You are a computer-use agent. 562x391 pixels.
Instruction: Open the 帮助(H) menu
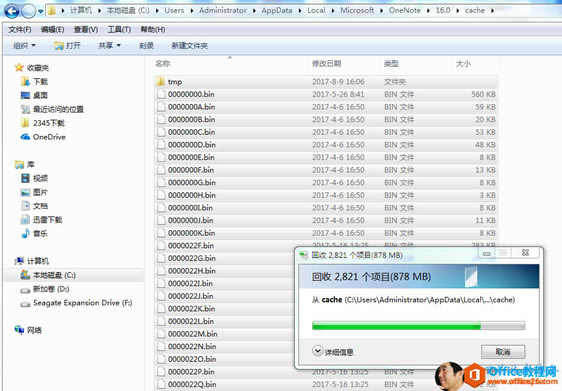tap(153, 29)
